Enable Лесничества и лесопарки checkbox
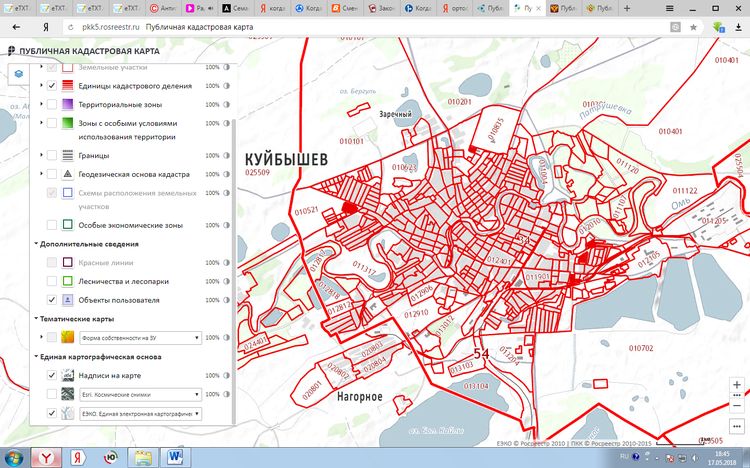Viewport: 750px width, 468px height. 52,281
